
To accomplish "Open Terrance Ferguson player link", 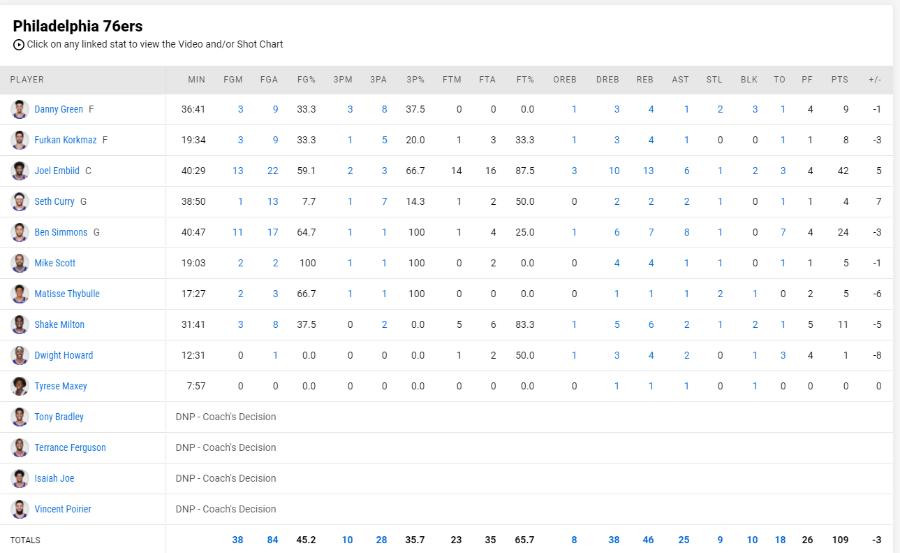I will (x=70, y=447).
